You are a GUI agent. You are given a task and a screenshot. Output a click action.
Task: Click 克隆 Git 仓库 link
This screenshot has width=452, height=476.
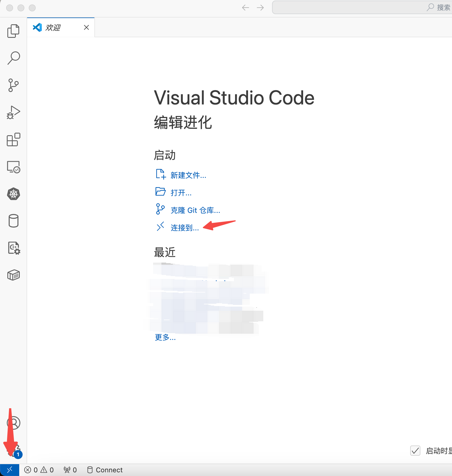click(x=195, y=210)
